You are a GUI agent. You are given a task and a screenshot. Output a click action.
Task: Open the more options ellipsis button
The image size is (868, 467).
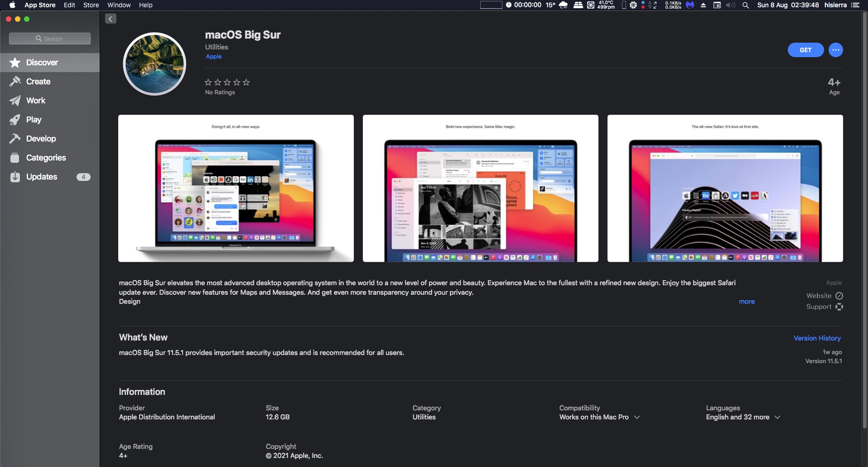pos(836,50)
